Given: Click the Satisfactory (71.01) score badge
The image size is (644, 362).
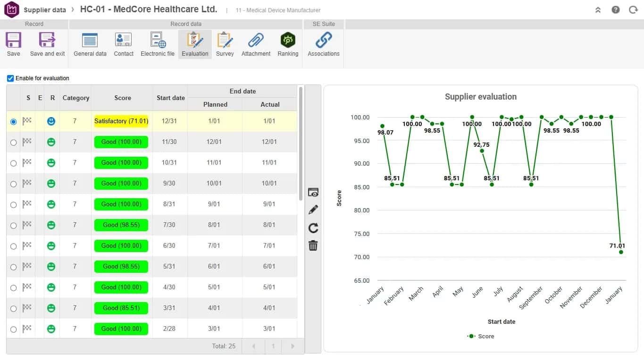Looking at the screenshot, I should (121, 121).
